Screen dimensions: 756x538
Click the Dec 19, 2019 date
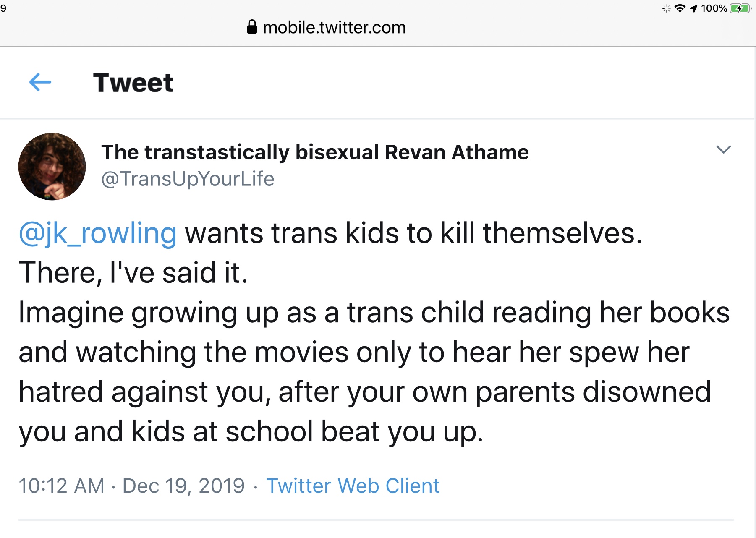point(183,486)
